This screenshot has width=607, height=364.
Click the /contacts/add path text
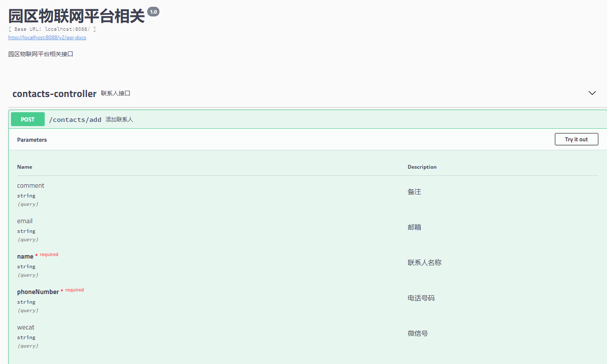pos(75,119)
